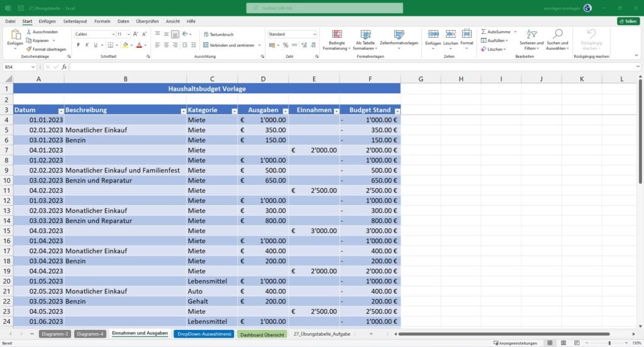This screenshot has height=347, width=644.
Task: Open the Einnahmen column filter dropdown
Action: tap(336, 111)
